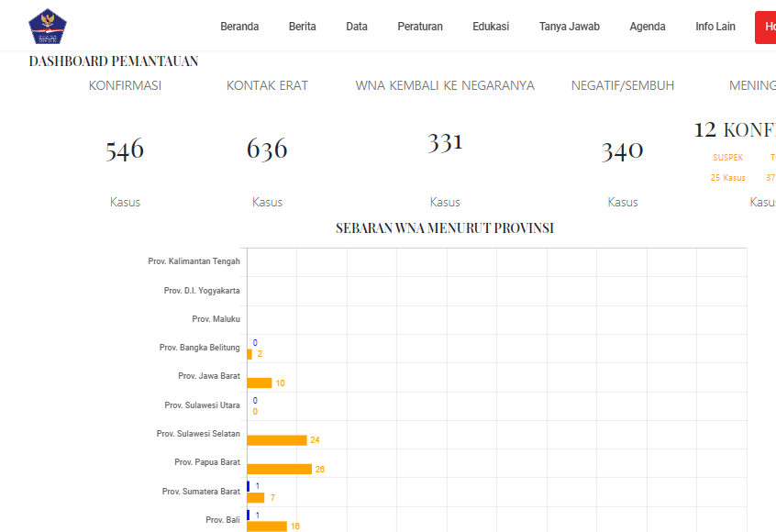The width and height of the screenshot is (776, 532).
Task: Click the orange Papua Barat bar
Action: 280,469
